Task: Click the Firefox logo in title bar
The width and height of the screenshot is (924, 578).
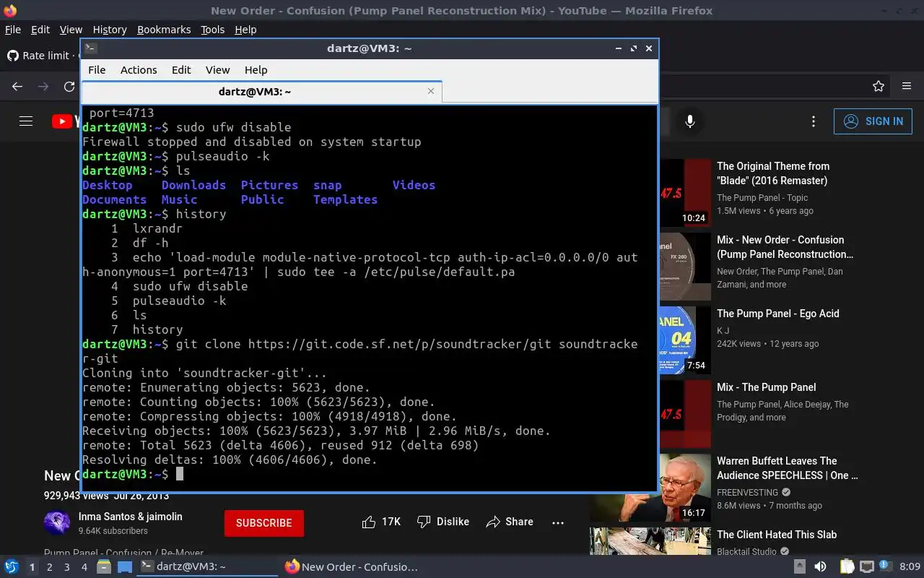Action: (10, 10)
